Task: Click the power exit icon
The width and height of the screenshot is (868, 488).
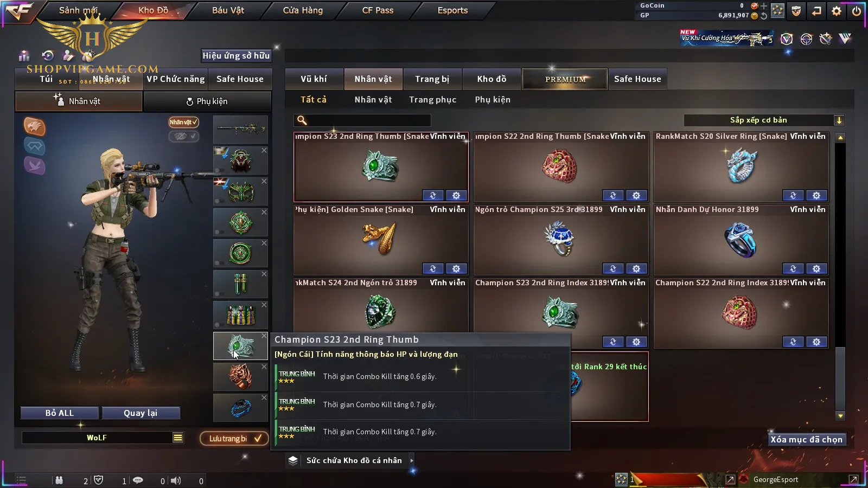Action: pos(857,11)
